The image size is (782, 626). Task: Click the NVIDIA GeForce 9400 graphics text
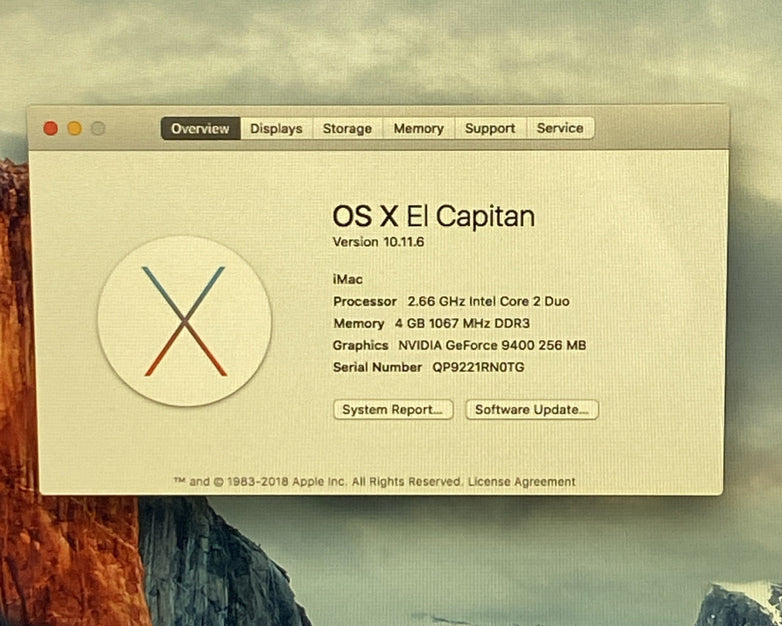coord(492,346)
